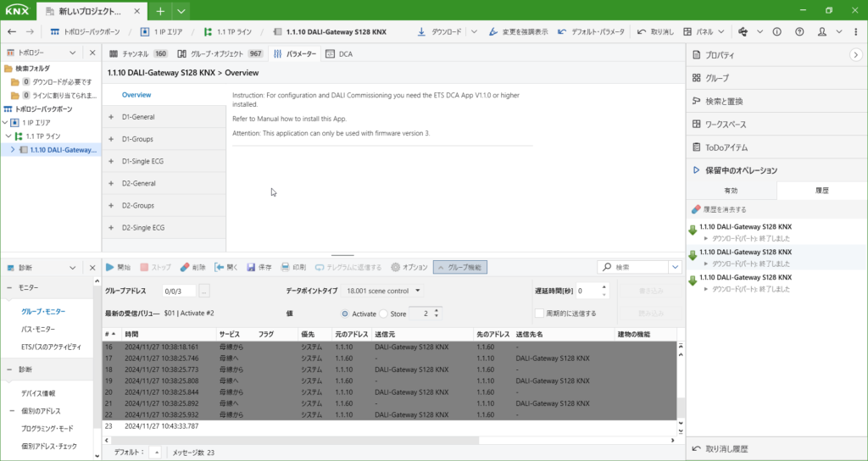Enable the 周期的に送信する checkbox
This screenshot has height=461, width=868.
point(539,314)
